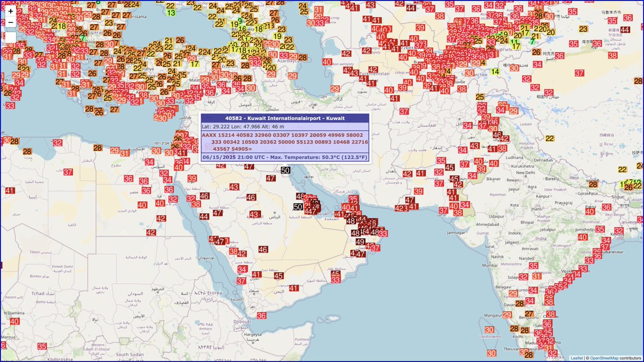Select yellow 22 marker near Himachal Pradesh

pos(550,138)
